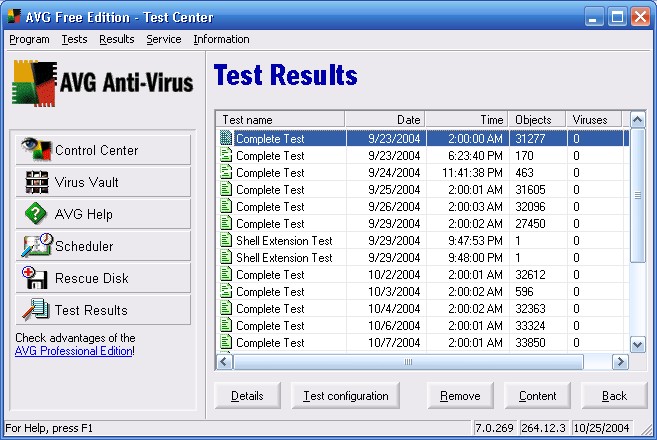
Task: Sort by the Date column header
Action: click(x=385, y=120)
